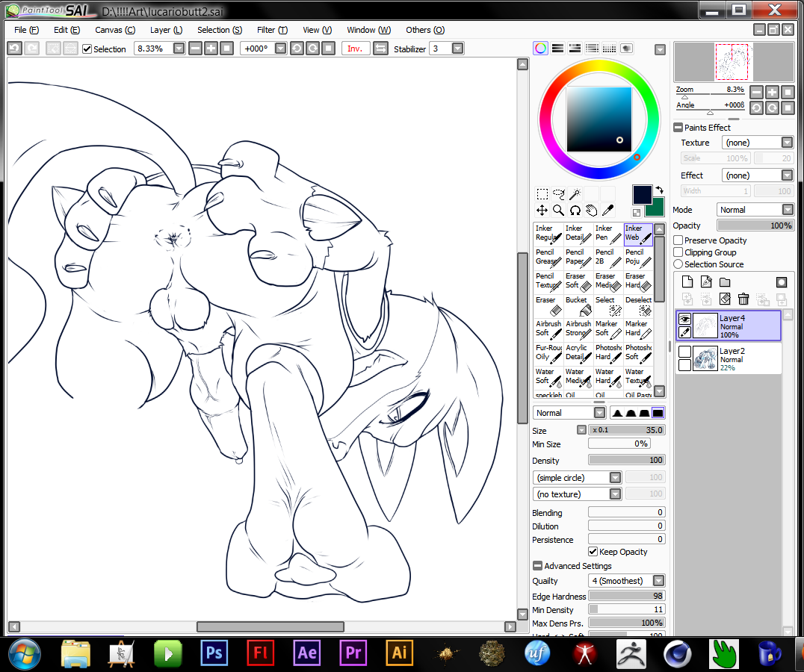Viewport: 804px width, 672px height.
Task: Select the Magic Wand tool
Action: tap(575, 193)
